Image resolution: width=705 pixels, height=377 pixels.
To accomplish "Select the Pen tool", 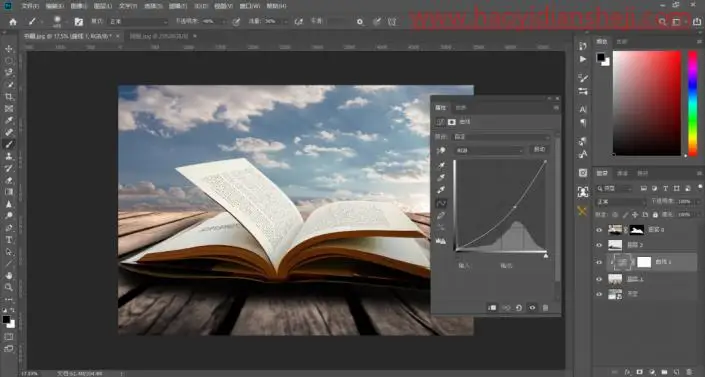I will pos(9,228).
